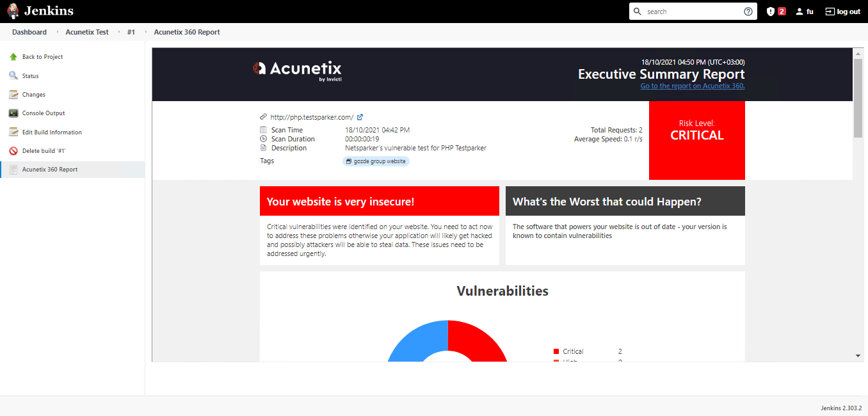868x416 pixels.
Task: Go to the Dashboard breadcrumb
Action: pyautogui.click(x=29, y=32)
